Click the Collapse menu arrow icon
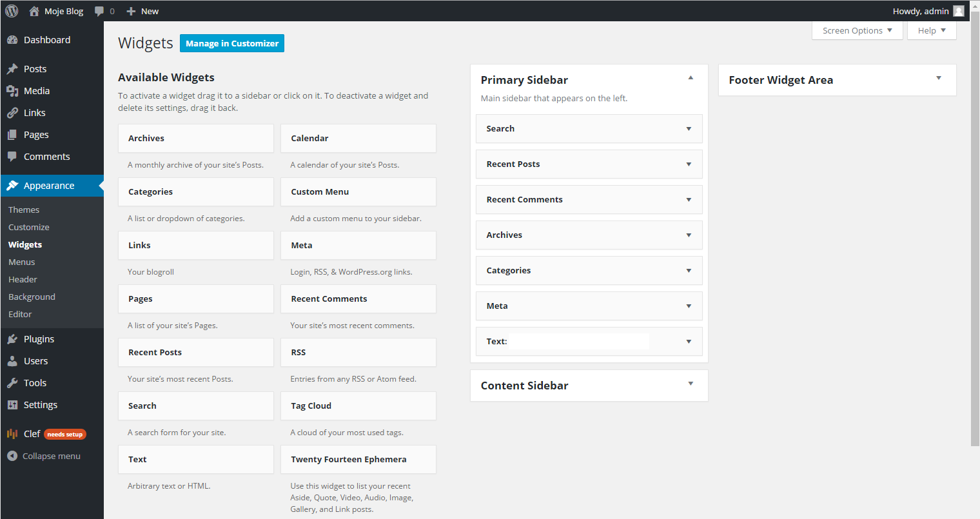 click(12, 456)
